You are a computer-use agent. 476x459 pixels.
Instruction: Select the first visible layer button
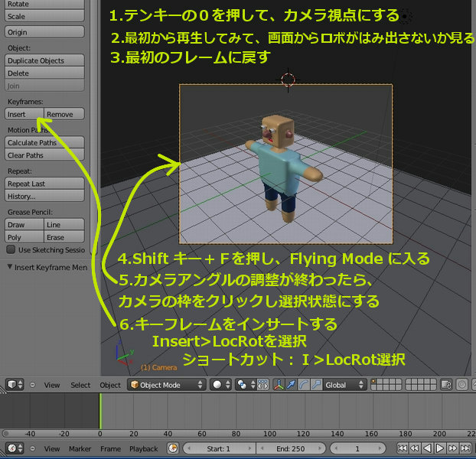pos(373,382)
